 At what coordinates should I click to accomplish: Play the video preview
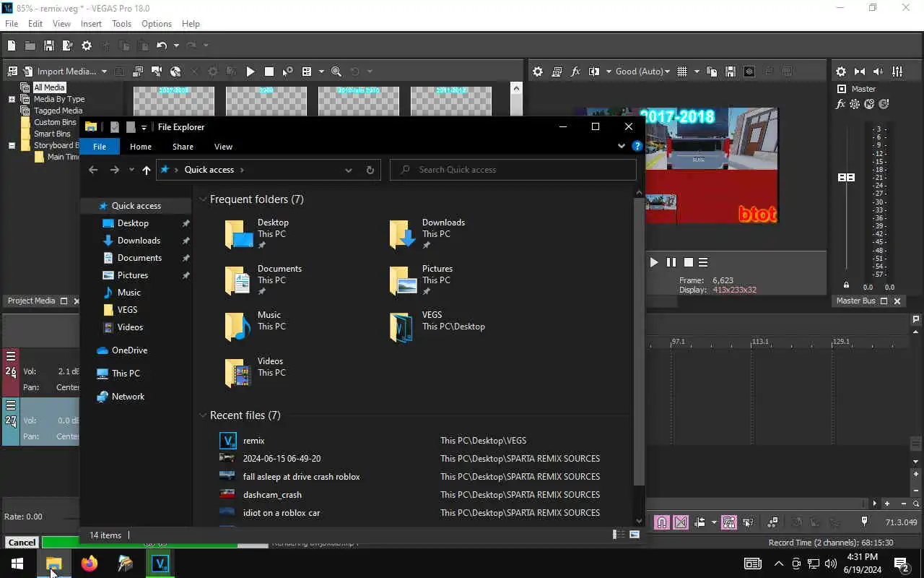(x=653, y=262)
